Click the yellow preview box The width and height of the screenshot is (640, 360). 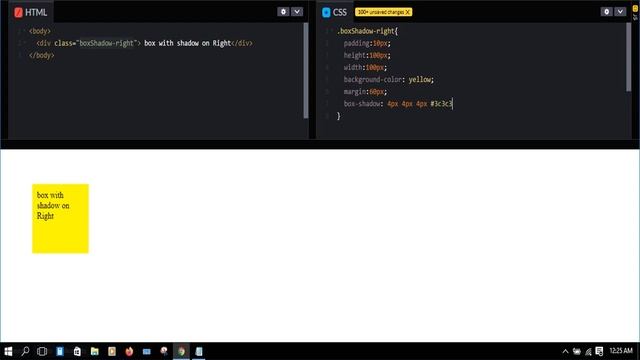[60, 219]
